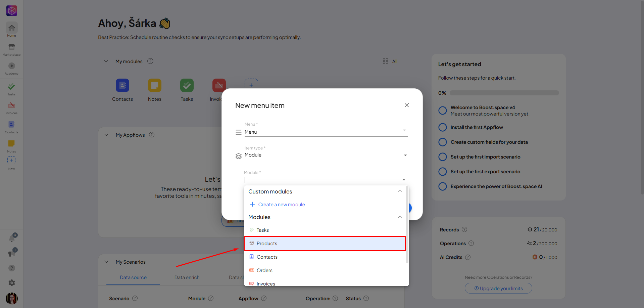
Task: Open the Item type dropdown
Action: coord(327,155)
